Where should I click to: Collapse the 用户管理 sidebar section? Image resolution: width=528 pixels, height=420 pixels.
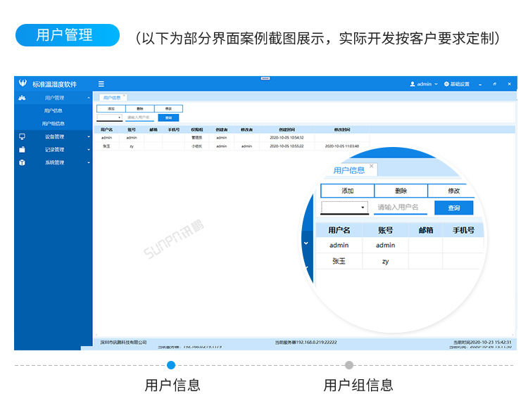coord(89,98)
